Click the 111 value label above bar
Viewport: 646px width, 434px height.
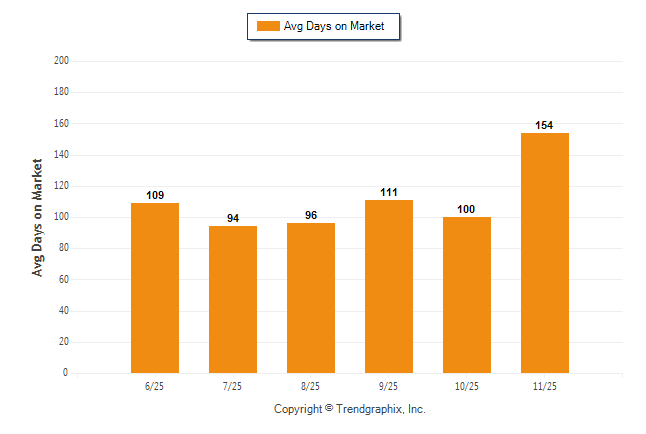(389, 193)
